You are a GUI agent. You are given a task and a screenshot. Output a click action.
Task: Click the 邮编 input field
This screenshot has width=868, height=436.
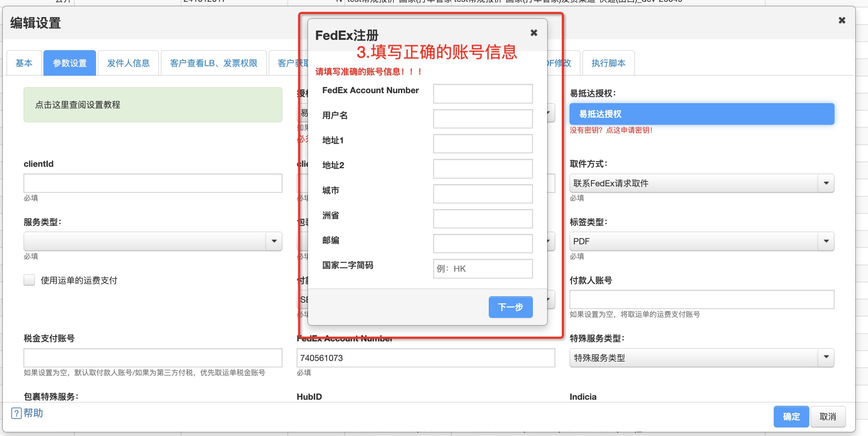[483, 243]
